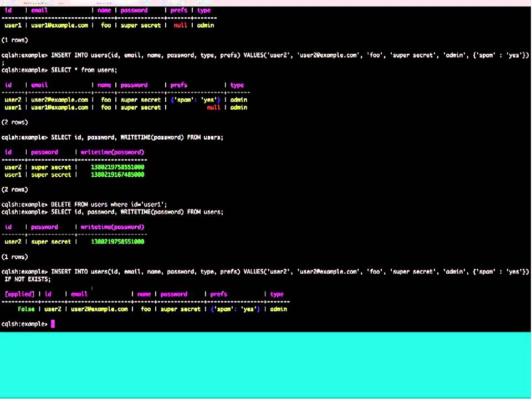Select user1@example.com in the first single-row result
Viewport: 532px width, 399px height.
point(59,25)
